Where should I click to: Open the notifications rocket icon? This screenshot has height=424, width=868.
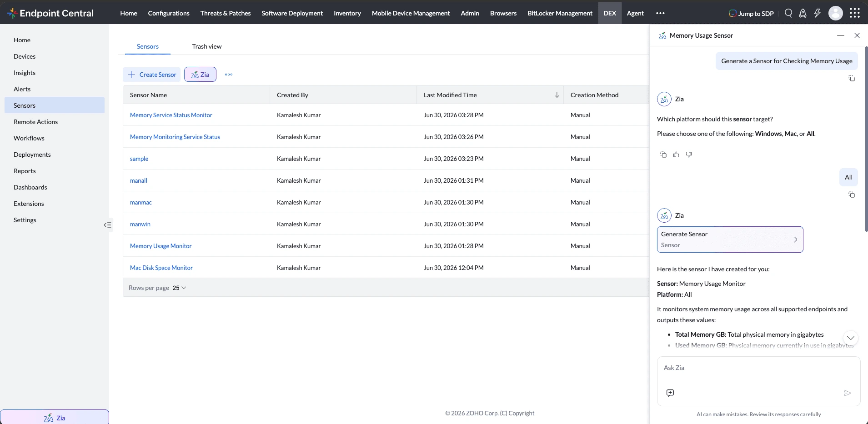point(803,13)
